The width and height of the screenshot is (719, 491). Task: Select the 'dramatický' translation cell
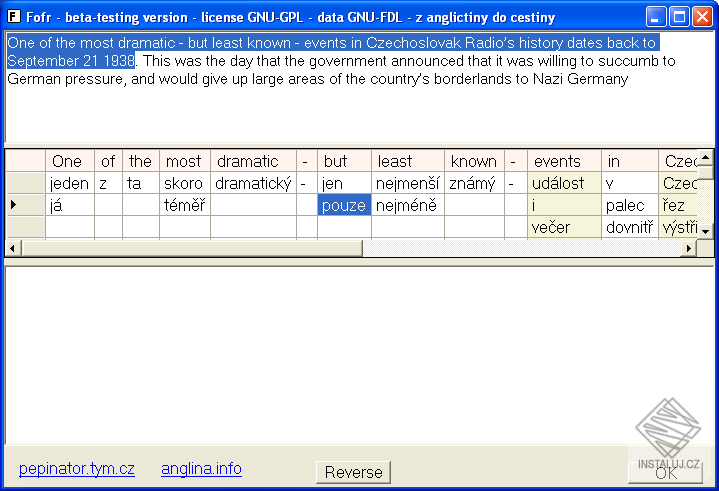click(x=253, y=183)
